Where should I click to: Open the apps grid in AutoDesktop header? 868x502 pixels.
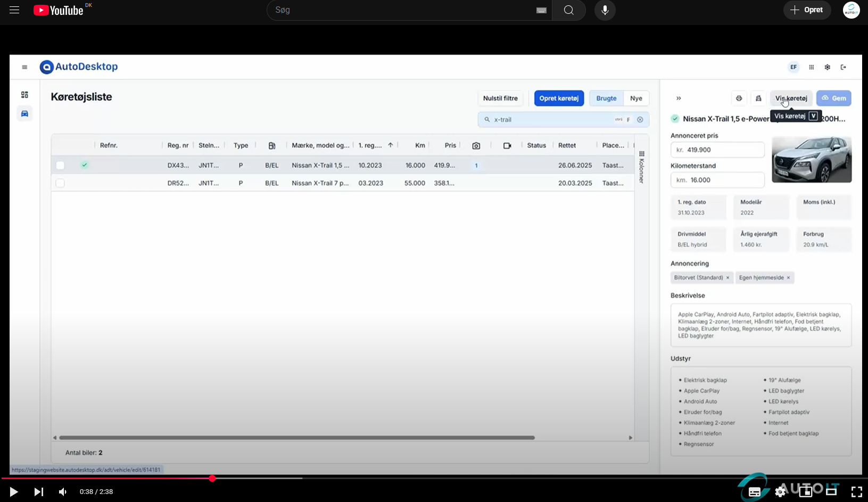[x=812, y=67]
